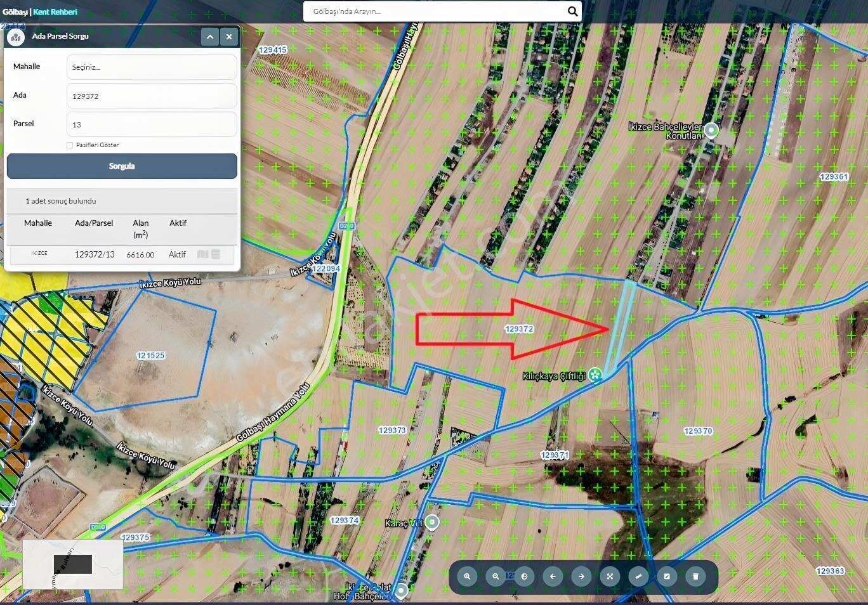This screenshot has height=605, width=868.
Task: Clear drawings with the trash tool
Action: click(x=695, y=576)
